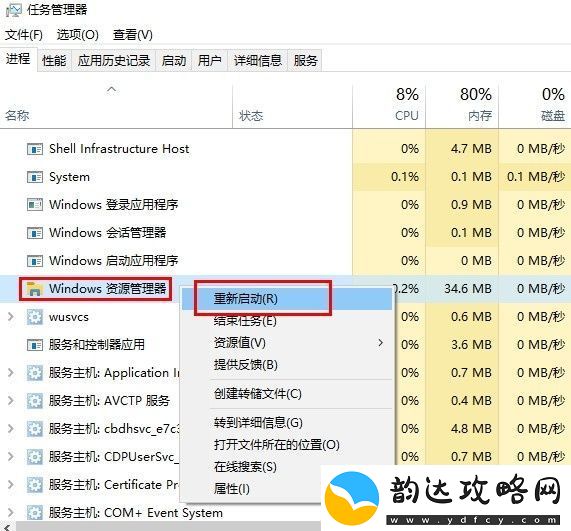Select the 服务和控制器应用 row
The image size is (571, 531).
(x=90, y=345)
